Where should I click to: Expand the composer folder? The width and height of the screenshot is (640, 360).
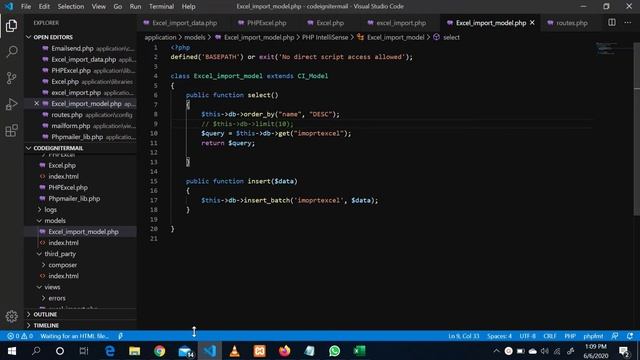(x=62, y=265)
